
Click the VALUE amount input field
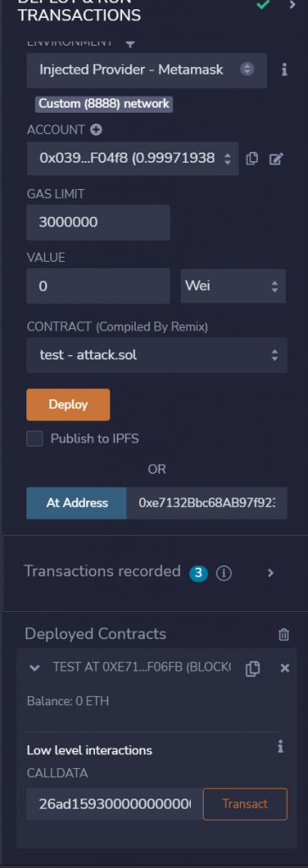(x=98, y=287)
